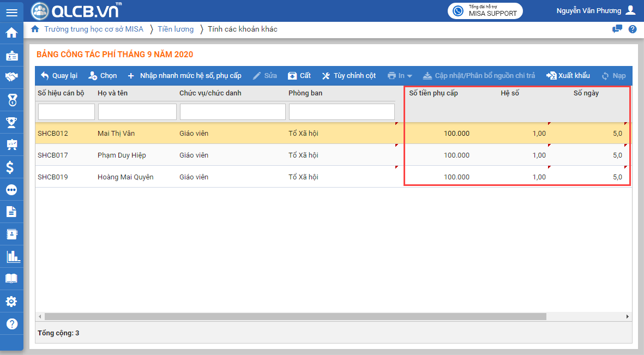Click Xuất khẩu to export

point(568,76)
